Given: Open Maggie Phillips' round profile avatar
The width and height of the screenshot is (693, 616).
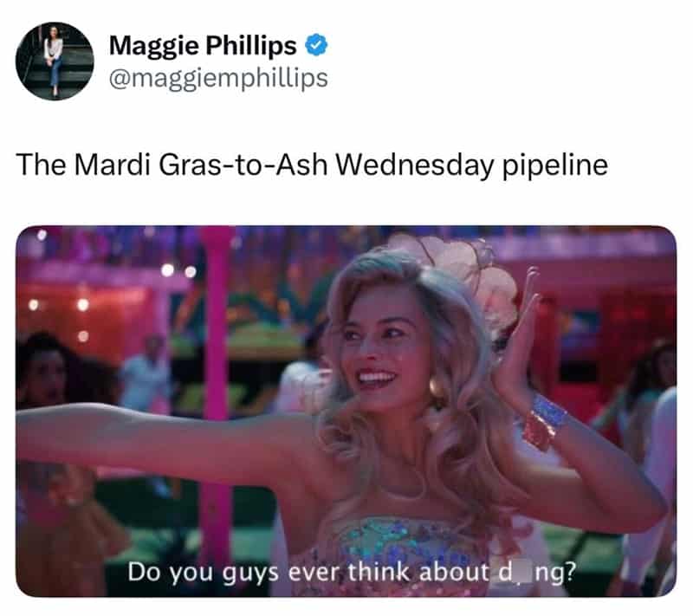Looking at the screenshot, I should pos(55,61).
